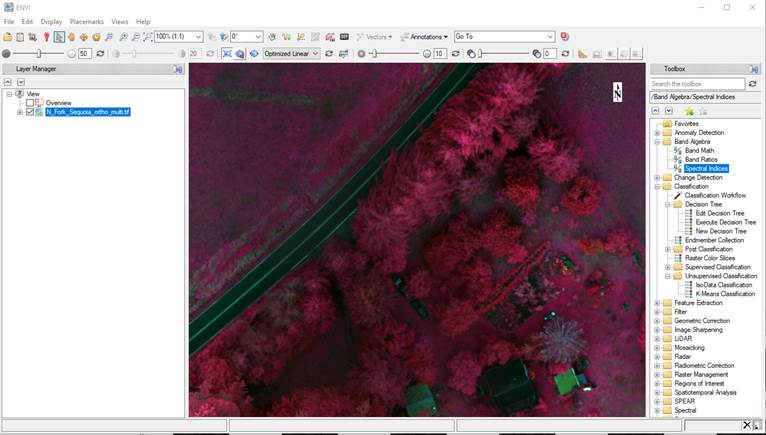Click the red Chip View export icon

click(564, 37)
